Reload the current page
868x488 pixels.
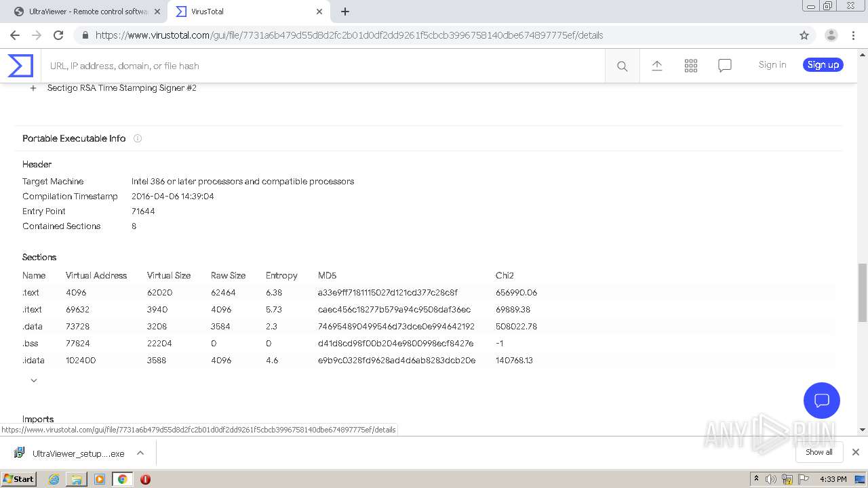tap(58, 35)
